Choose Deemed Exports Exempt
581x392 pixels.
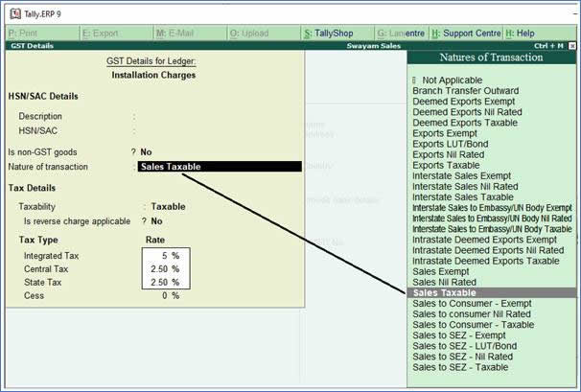click(x=463, y=102)
